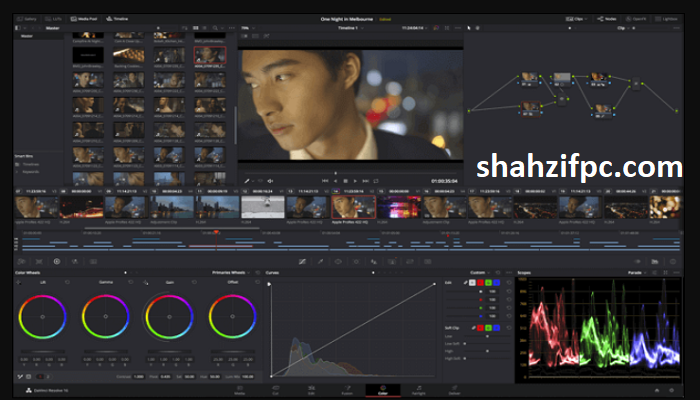Open the Camera Raw palette icon
700x400 pixels.
[21, 262]
